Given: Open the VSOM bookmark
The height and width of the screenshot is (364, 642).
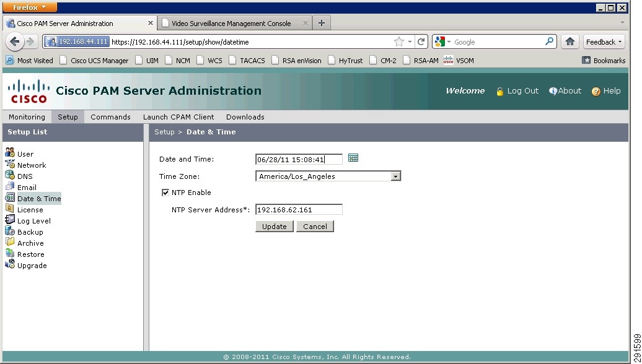Looking at the screenshot, I should pyautogui.click(x=459, y=61).
